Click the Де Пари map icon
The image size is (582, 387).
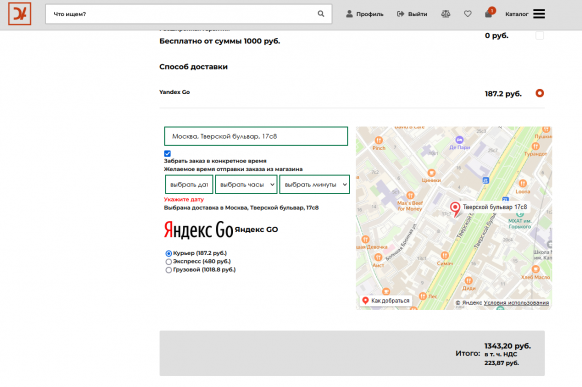click(460, 140)
